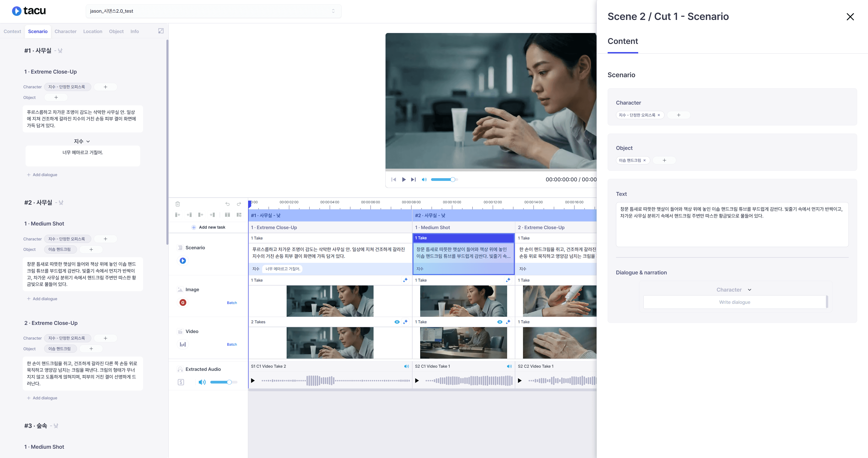This screenshot has width=868, height=458.
Task: Click the expand panel icon beside the Info tab
Action: (161, 31)
